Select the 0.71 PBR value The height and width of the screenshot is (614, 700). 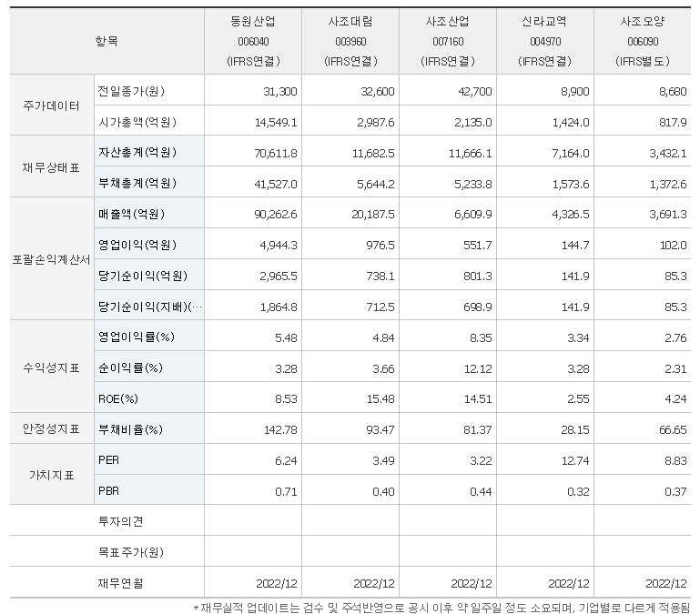click(286, 491)
